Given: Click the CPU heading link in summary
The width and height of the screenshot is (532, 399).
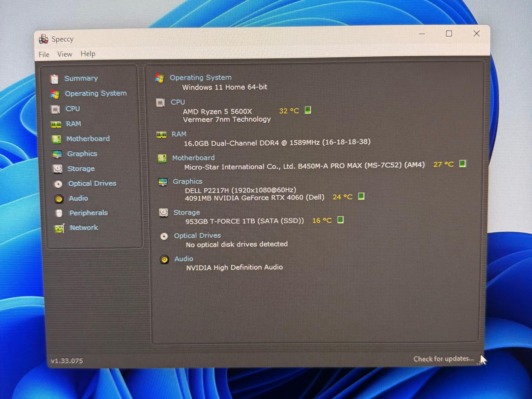Looking at the screenshot, I should coord(178,102).
